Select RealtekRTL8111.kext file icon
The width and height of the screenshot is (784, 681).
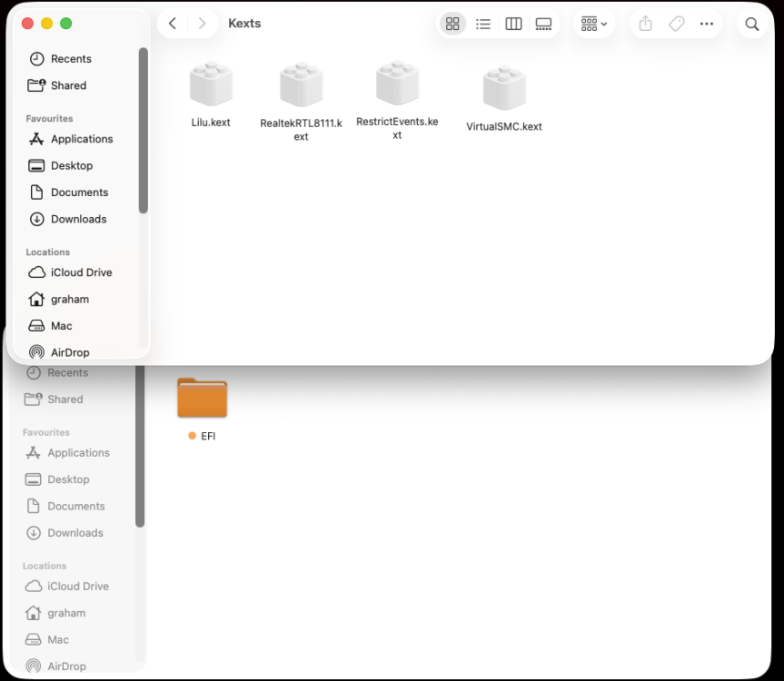301,84
